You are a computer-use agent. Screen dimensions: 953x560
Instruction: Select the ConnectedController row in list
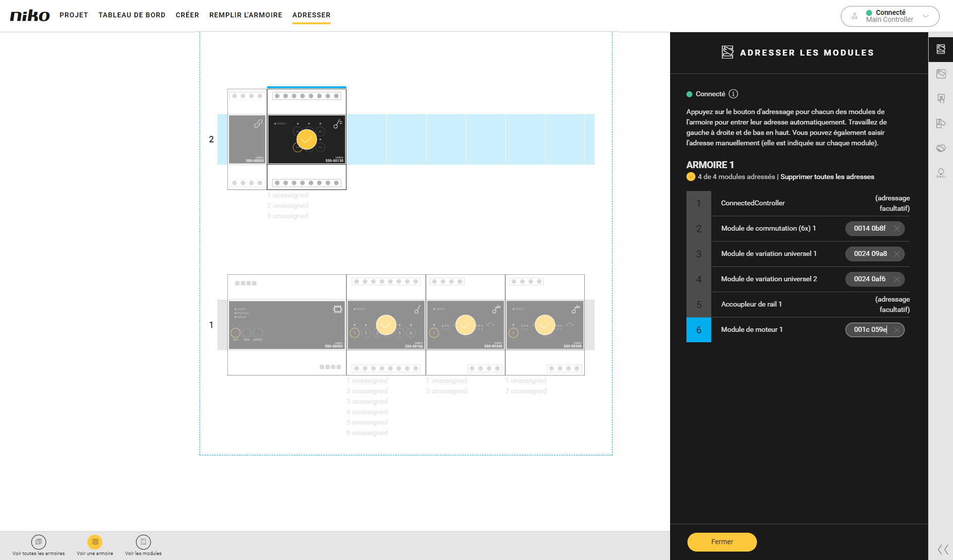point(752,203)
